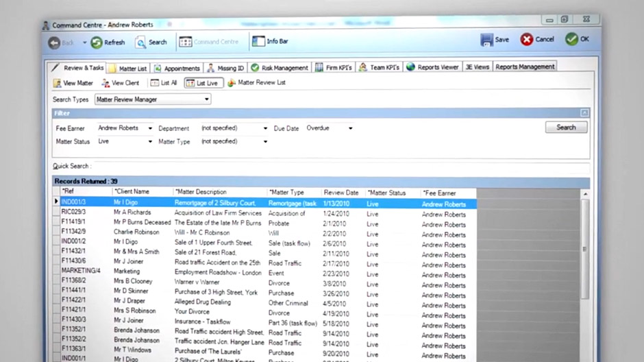Confirm with the green OK icon
Viewport: 644px width, 362px height.
[x=571, y=39]
